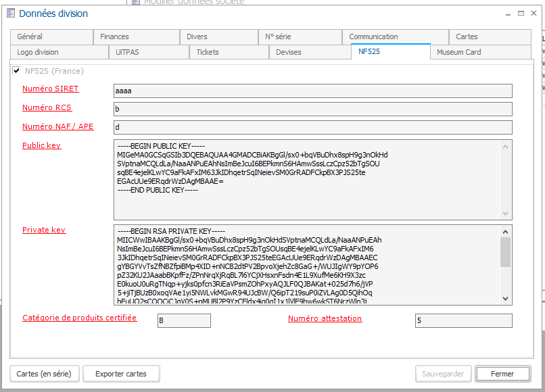This screenshot has width=545, height=392.
Task: Click the Cartes (en série) button
Action: click(x=44, y=374)
